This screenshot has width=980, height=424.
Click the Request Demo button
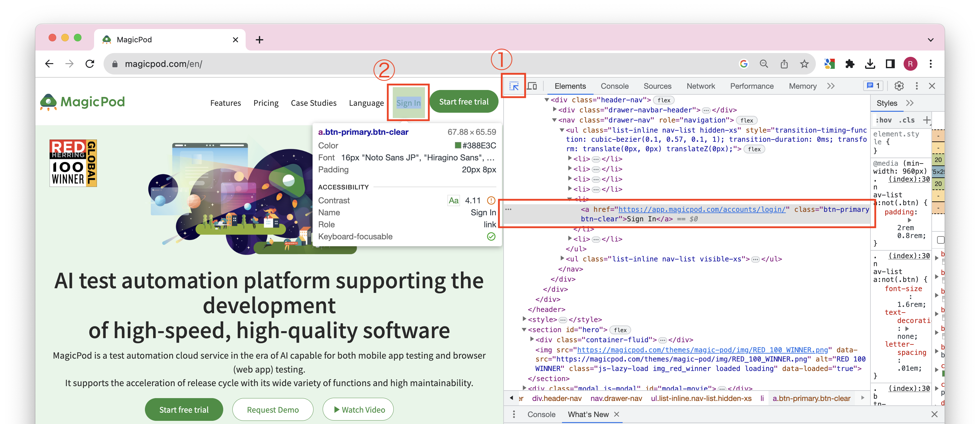click(x=273, y=409)
